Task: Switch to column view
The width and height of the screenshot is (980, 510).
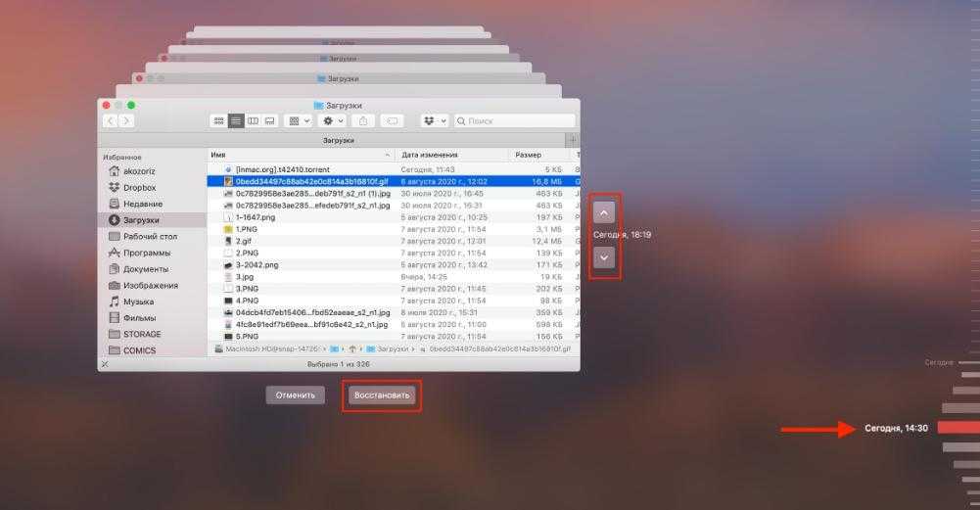Action: pyautogui.click(x=253, y=120)
